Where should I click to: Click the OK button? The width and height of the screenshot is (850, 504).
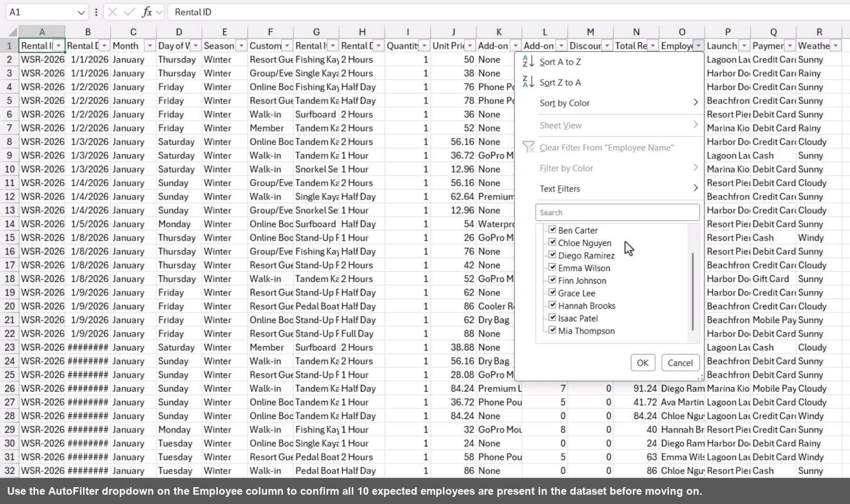coord(643,363)
